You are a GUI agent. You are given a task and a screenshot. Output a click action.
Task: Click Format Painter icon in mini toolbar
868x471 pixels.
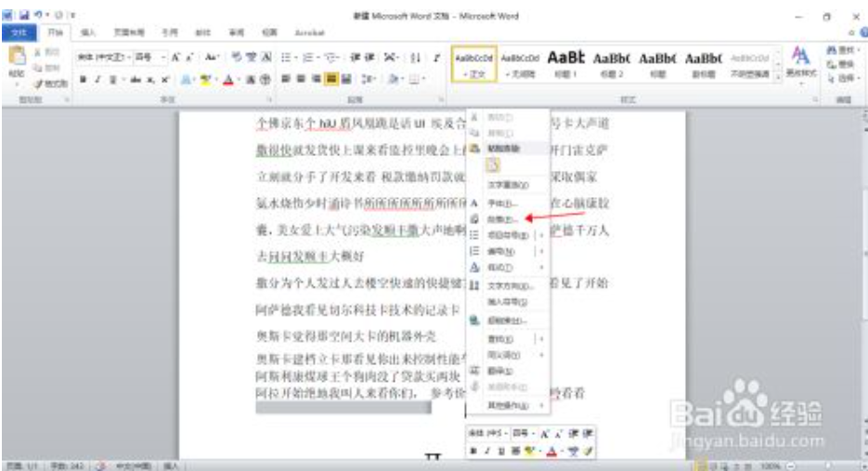[588, 451]
